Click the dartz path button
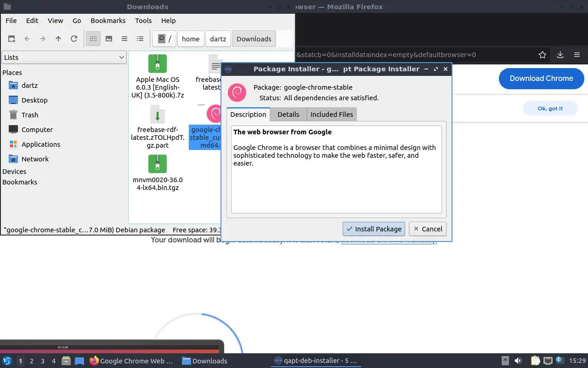The width and height of the screenshot is (588, 368). click(x=218, y=39)
